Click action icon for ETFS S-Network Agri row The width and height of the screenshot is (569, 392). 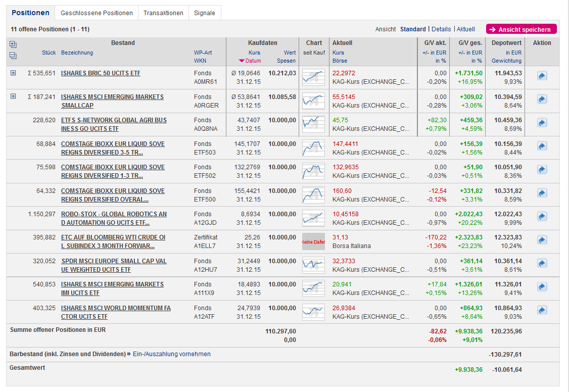click(x=542, y=123)
